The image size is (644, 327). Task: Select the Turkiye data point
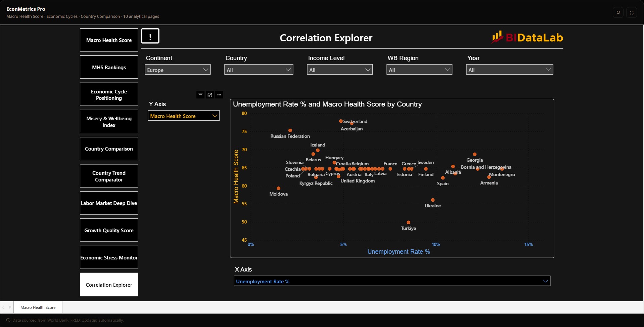tap(408, 222)
